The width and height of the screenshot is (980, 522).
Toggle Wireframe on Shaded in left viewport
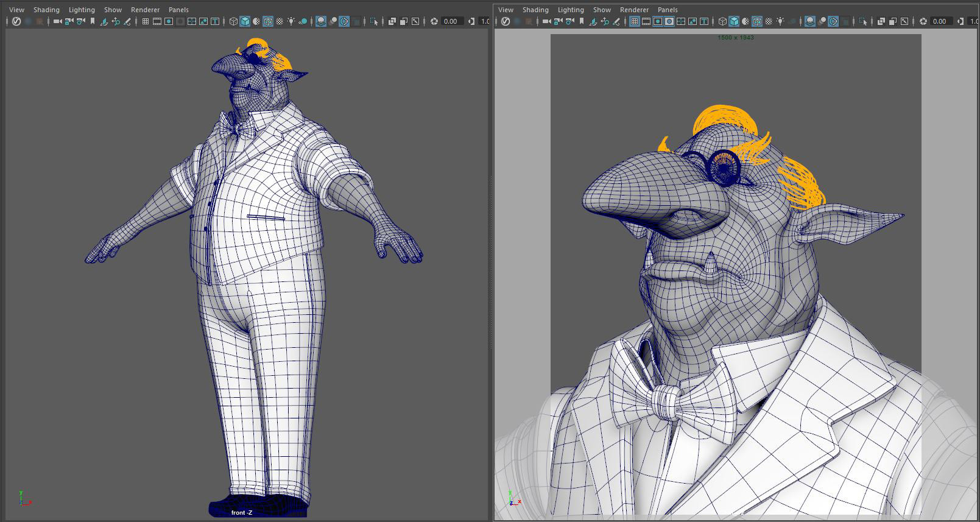coord(268,21)
